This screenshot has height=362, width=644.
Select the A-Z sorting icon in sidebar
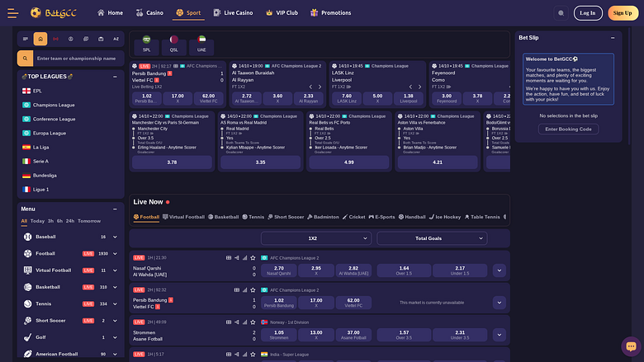tap(116, 39)
